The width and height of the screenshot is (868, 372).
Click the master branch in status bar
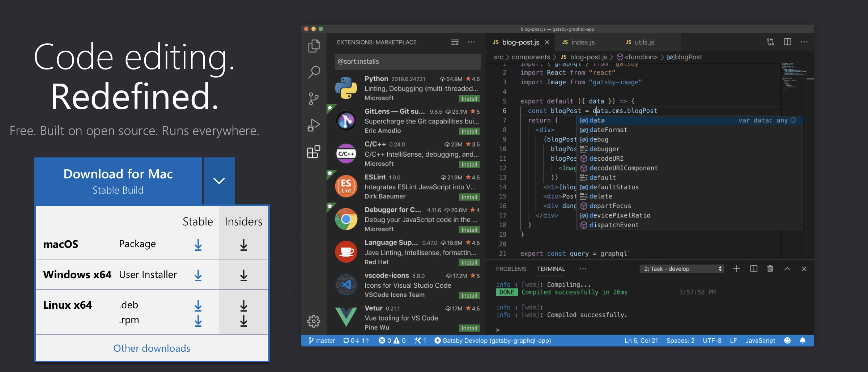pos(322,341)
